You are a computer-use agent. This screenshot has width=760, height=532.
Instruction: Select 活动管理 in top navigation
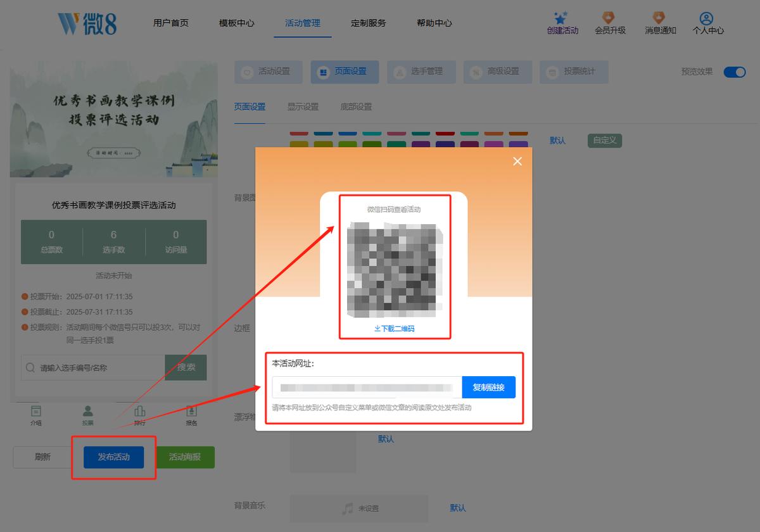tap(303, 23)
